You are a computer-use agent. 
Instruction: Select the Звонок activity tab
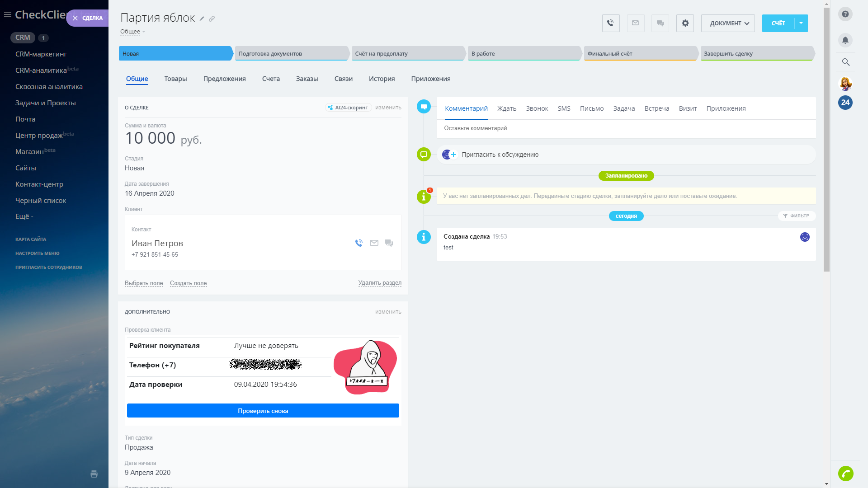537,108
